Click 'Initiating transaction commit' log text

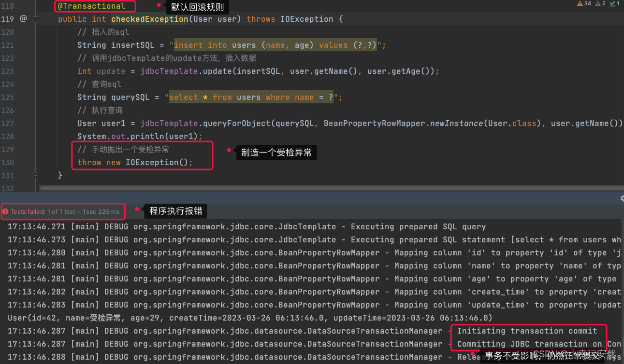(x=527, y=331)
